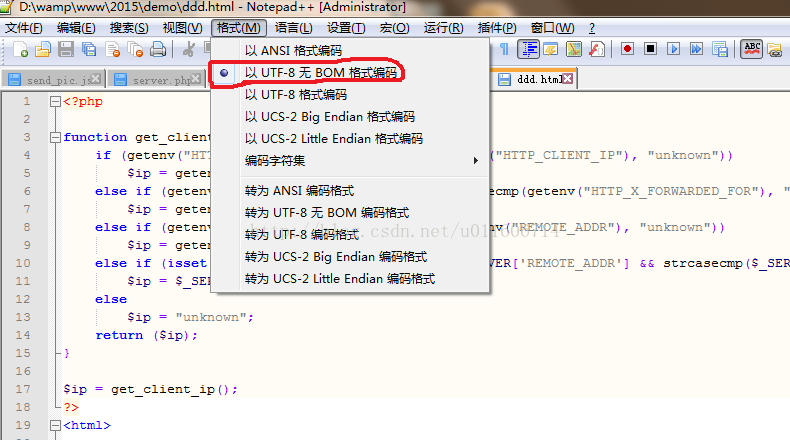Image resolution: width=790 pixels, height=440 pixels.
Task: Click the Close document toolbar icon
Action: click(112, 49)
